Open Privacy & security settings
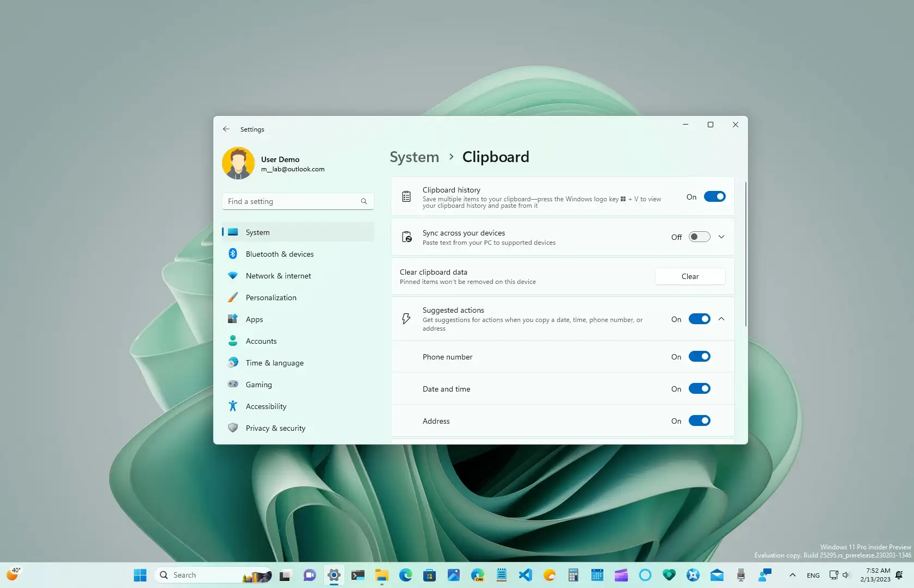The width and height of the screenshot is (914, 588). click(298, 428)
